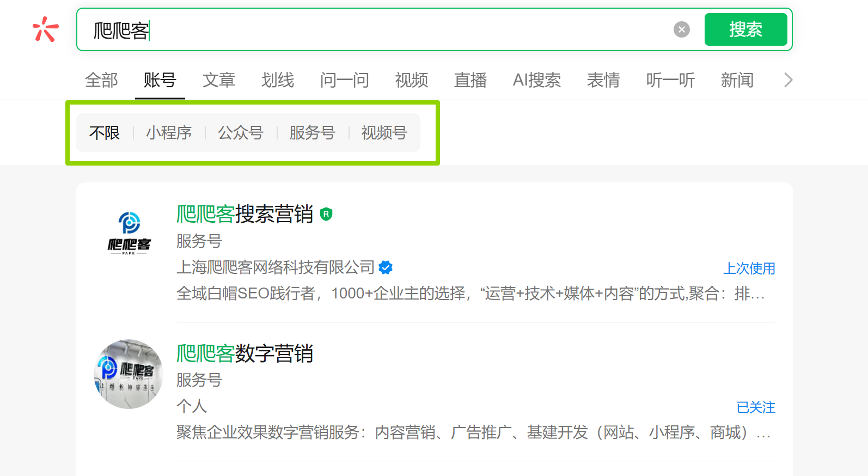Click the green shield badge beside 爬爬客搜索营销
Viewport: 868px width, 476px height.
(x=326, y=214)
